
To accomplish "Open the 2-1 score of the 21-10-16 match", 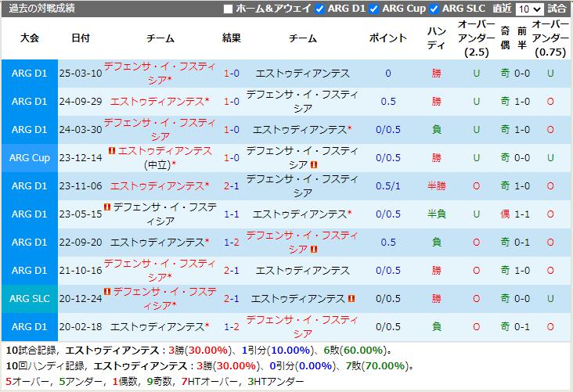I will 232,271.
